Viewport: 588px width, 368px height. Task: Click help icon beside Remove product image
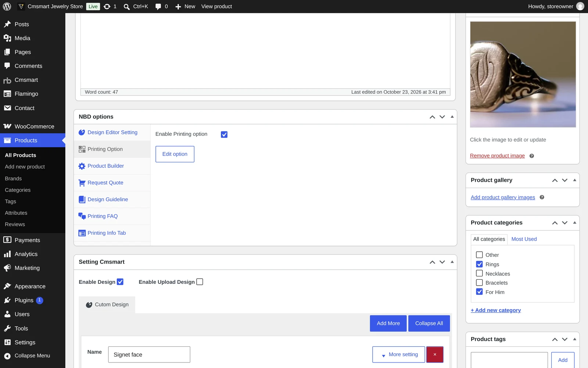pyautogui.click(x=531, y=156)
